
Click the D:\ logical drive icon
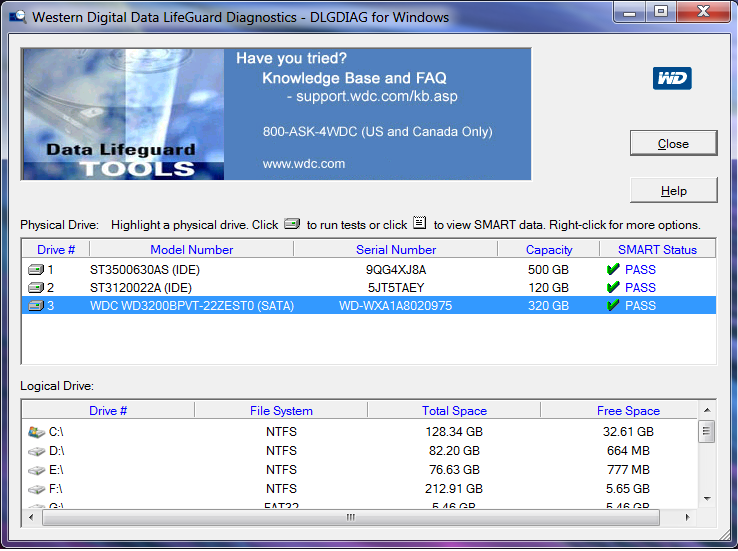[x=36, y=451]
